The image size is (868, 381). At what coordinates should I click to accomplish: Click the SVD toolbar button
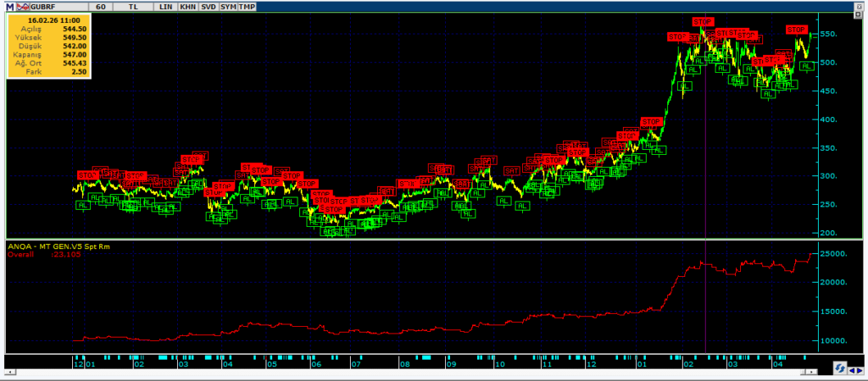tap(209, 7)
